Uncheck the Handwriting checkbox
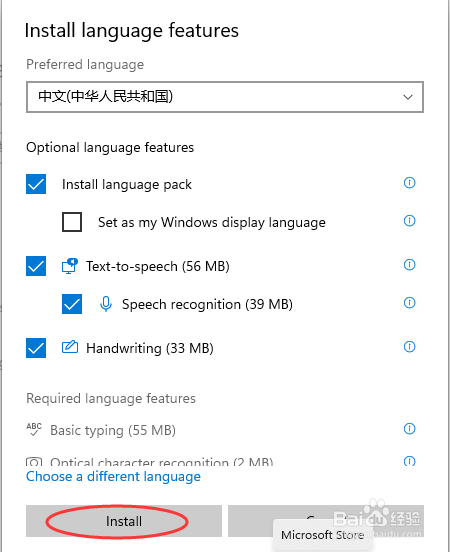This screenshot has height=552, width=450. [36, 348]
